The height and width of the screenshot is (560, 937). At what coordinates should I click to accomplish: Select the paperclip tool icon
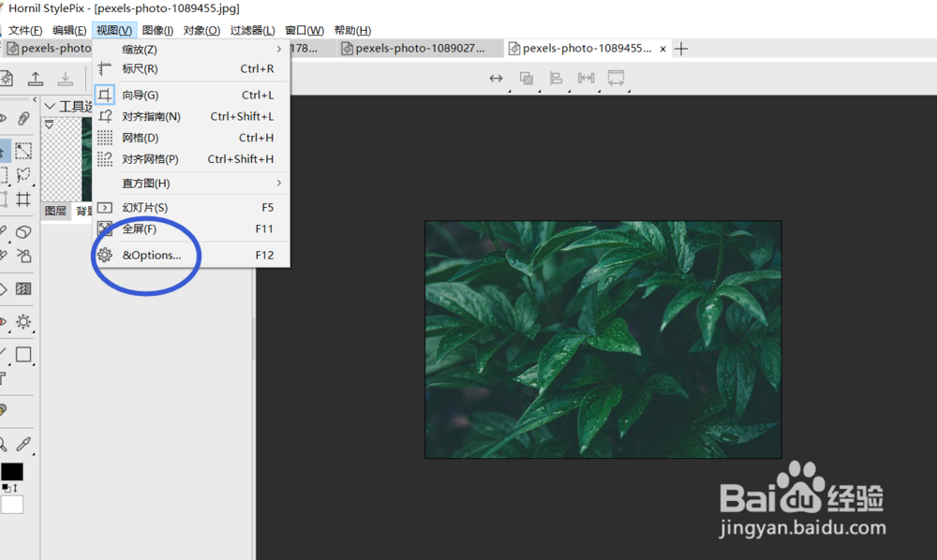23,118
